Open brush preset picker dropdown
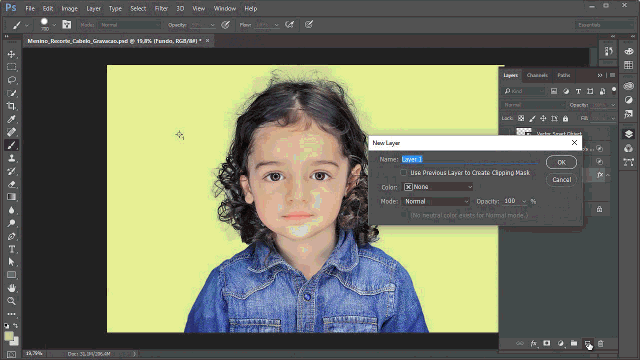This screenshot has height=360, width=640. pos(54,25)
